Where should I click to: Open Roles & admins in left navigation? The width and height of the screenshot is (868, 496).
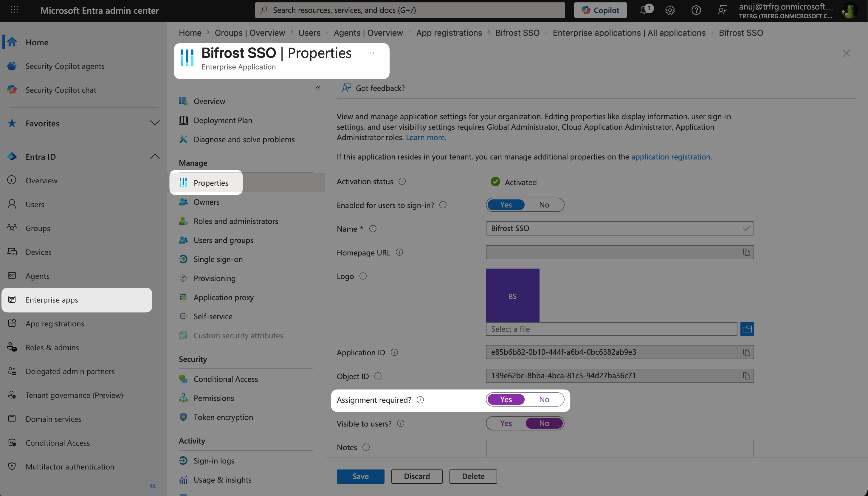52,348
